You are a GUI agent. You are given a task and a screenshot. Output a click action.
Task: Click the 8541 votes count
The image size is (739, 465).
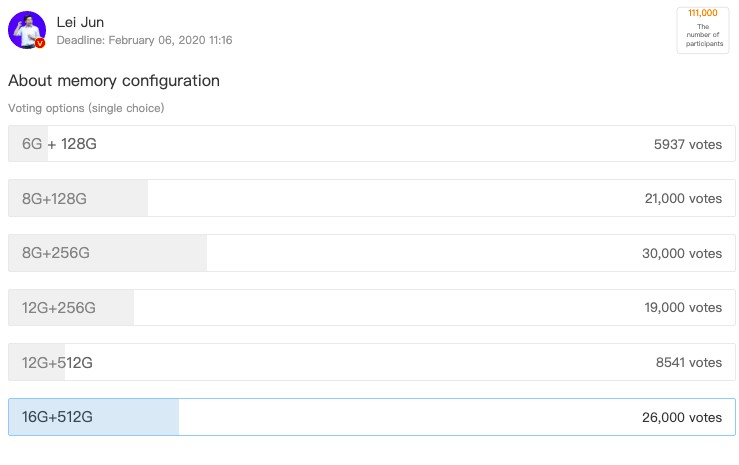pyautogui.click(x=688, y=362)
